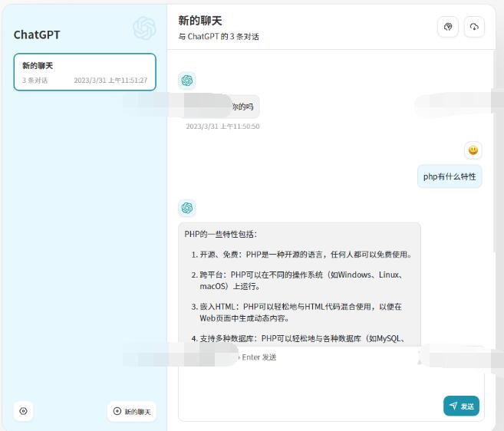Click the sidebar timestamp 上午11:51:27
The image size is (504, 431).
tap(110, 81)
